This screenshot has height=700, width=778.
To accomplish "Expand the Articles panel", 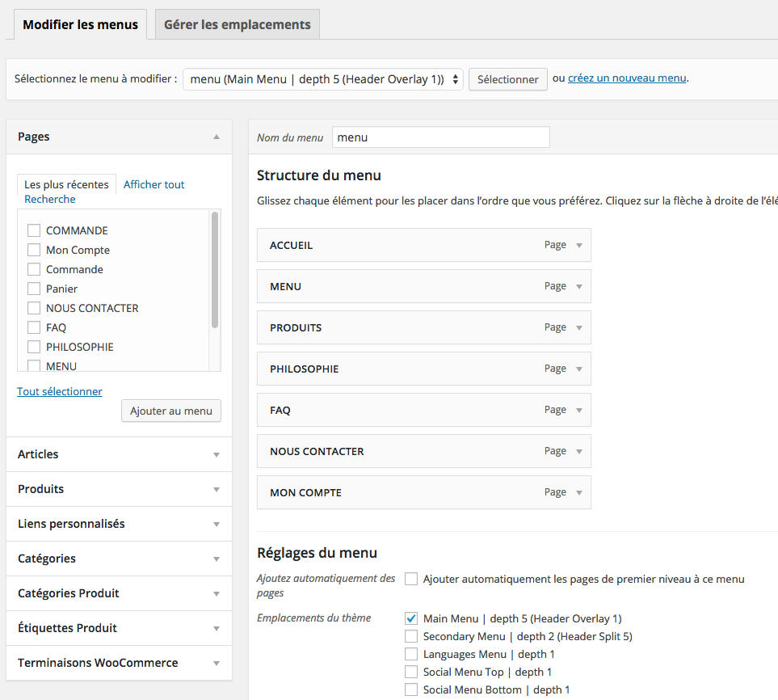I will coord(217,455).
